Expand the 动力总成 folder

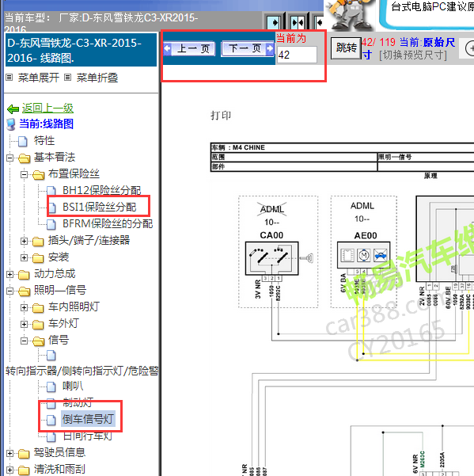[9, 274]
